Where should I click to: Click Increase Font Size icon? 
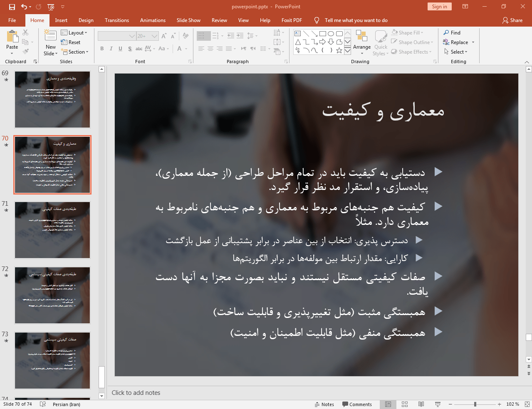[x=164, y=36]
